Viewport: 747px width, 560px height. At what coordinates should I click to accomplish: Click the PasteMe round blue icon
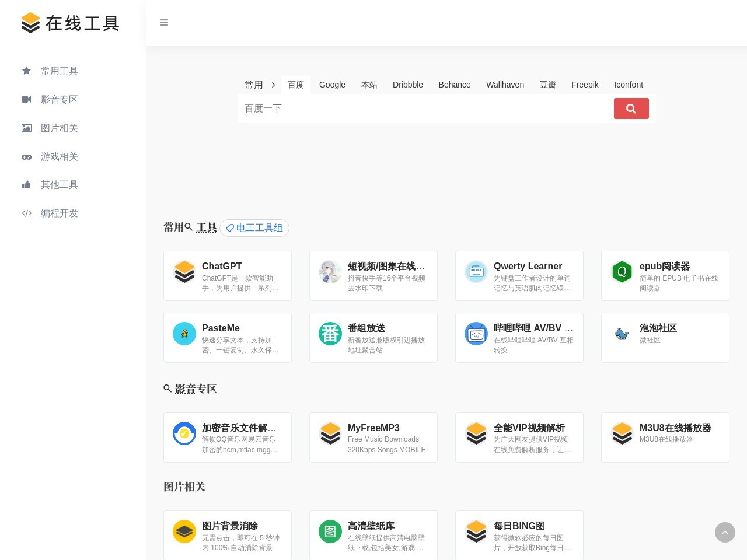(184, 334)
